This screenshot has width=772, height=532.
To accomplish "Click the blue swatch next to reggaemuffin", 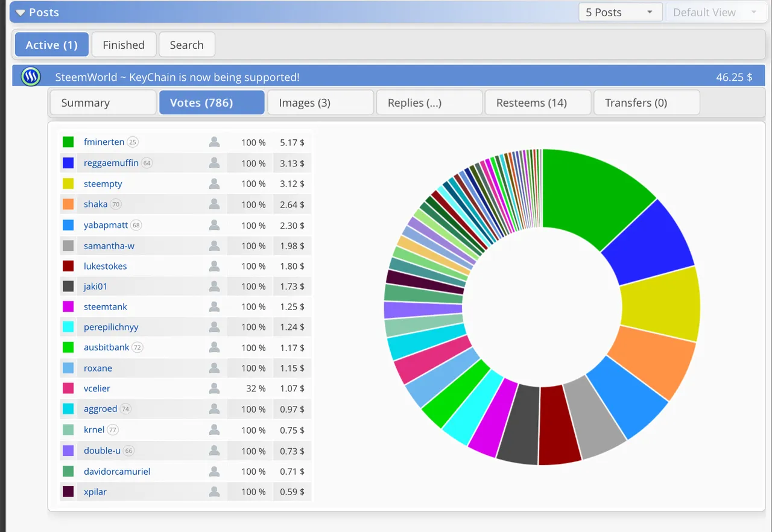I will tap(68, 163).
